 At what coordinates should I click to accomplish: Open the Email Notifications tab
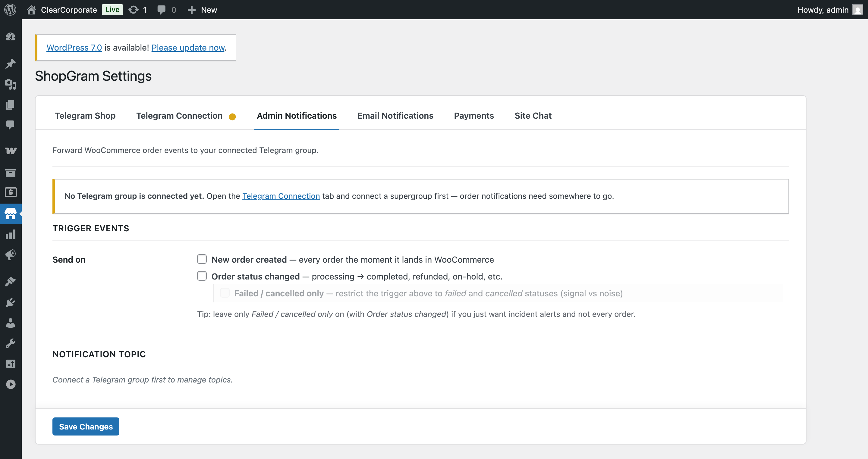pyautogui.click(x=395, y=116)
